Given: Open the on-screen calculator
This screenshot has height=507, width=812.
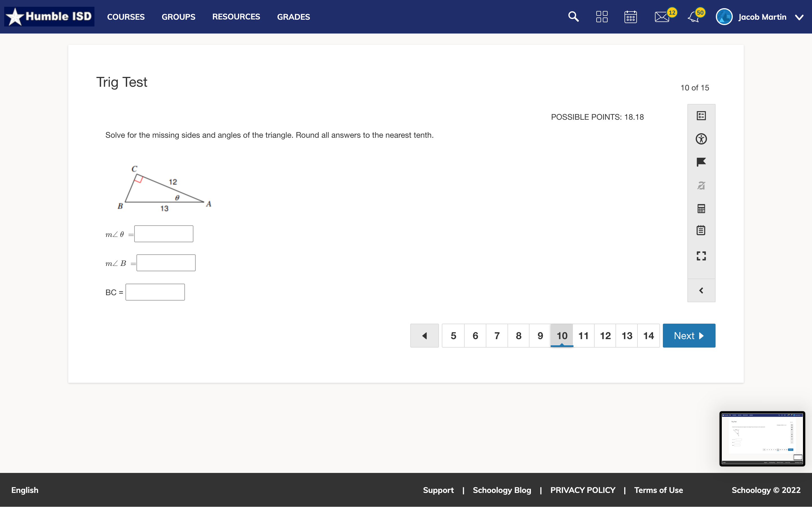Looking at the screenshot, I should pos(701,208).
